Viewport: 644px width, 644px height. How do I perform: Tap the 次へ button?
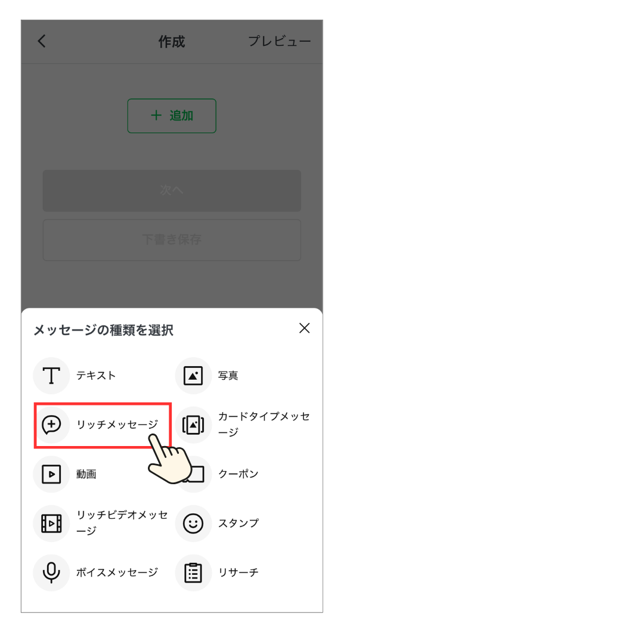(172, 191)
